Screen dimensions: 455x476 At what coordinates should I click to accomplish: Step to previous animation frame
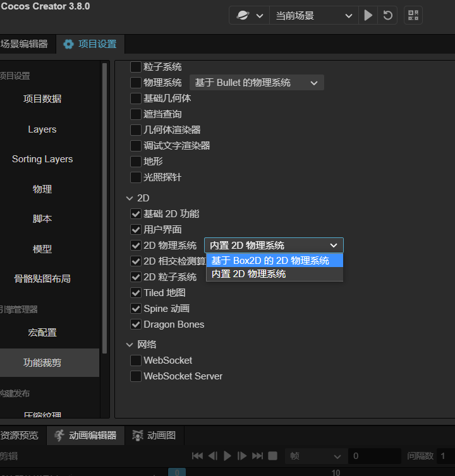point(213,456)
